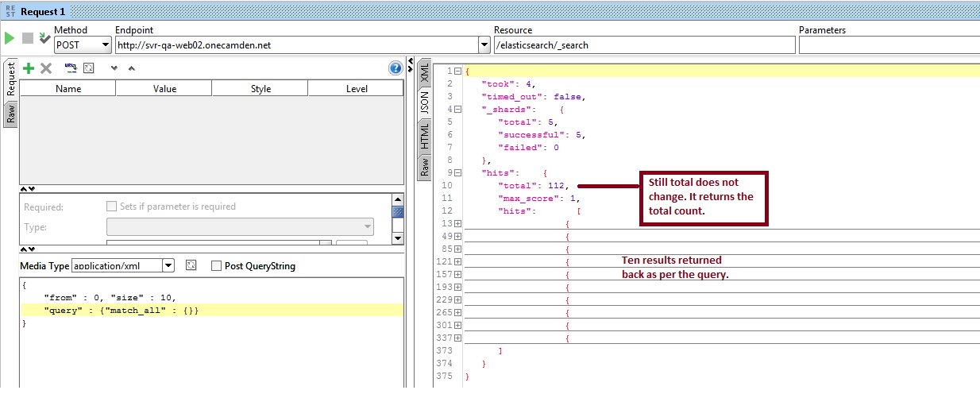
Task: Move the parameter down with the down arrow
Action: click(114, 68)
